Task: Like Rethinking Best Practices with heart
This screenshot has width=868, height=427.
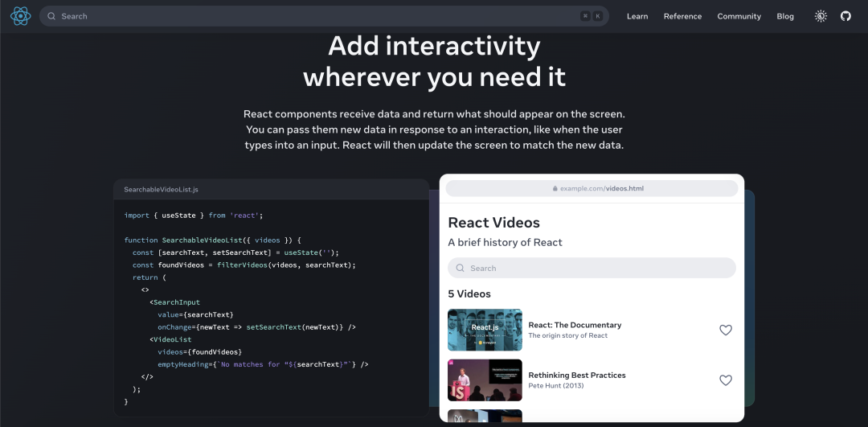Action: (x=726, y=380)
